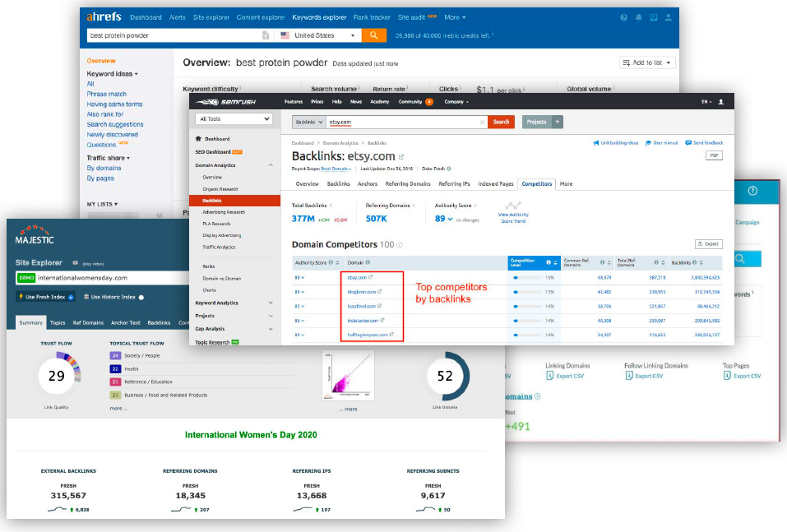Click the SEMrush user profile icon
Screen dimensions: 787x532
pos(721,102)
